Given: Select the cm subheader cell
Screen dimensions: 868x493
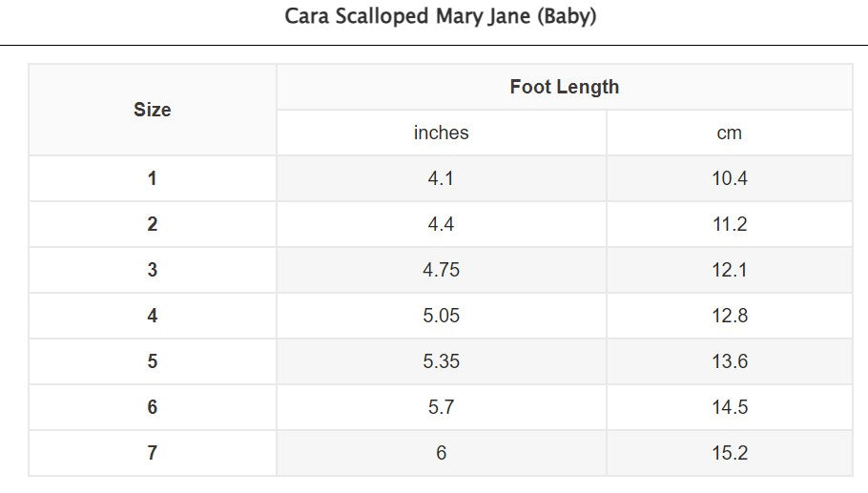Looking at the screenshot, I should 730,133.
